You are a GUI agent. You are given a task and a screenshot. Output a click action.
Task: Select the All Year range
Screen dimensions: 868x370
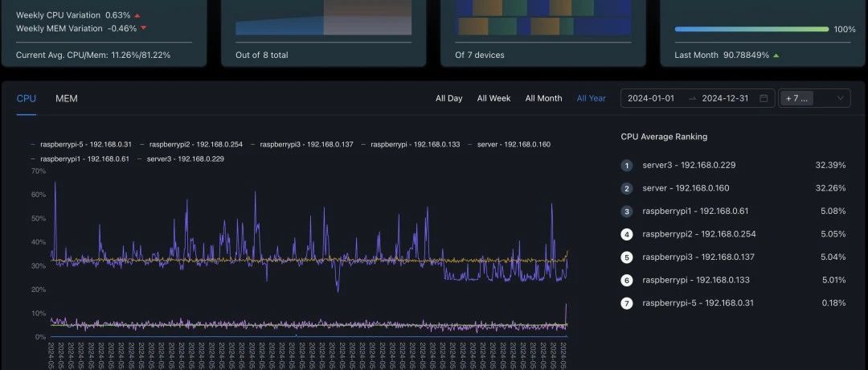pyautogui.click(x=592, y=98)
